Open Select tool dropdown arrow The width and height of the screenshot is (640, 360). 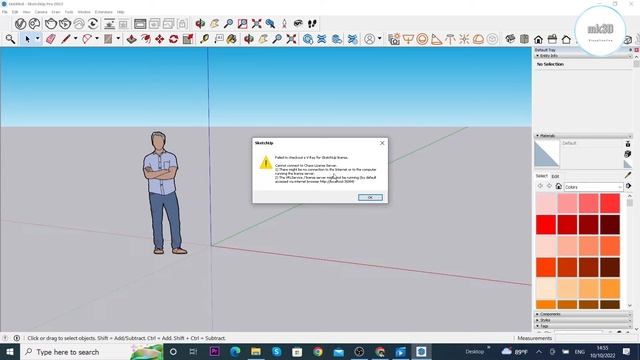tap(38, 39)
